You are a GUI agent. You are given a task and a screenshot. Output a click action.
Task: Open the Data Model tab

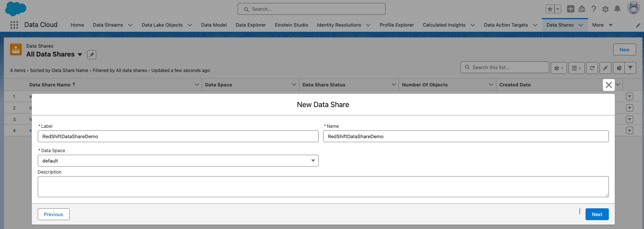click(x=214, y=25)
